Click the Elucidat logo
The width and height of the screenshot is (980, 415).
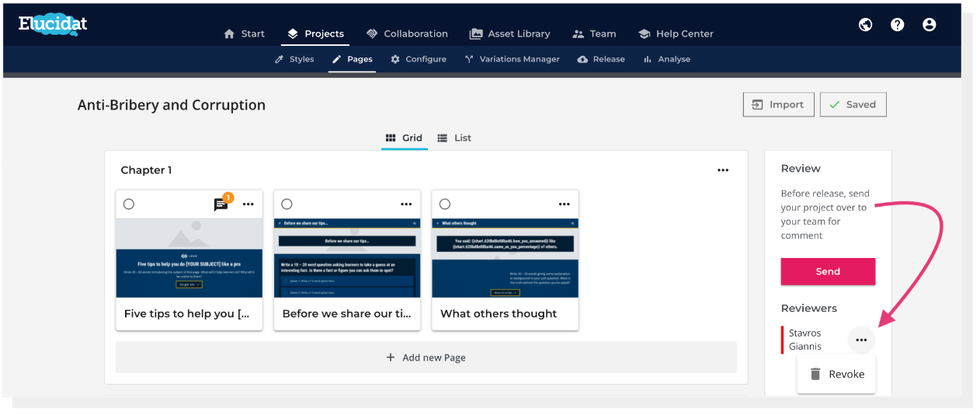(x=53, y=24)
